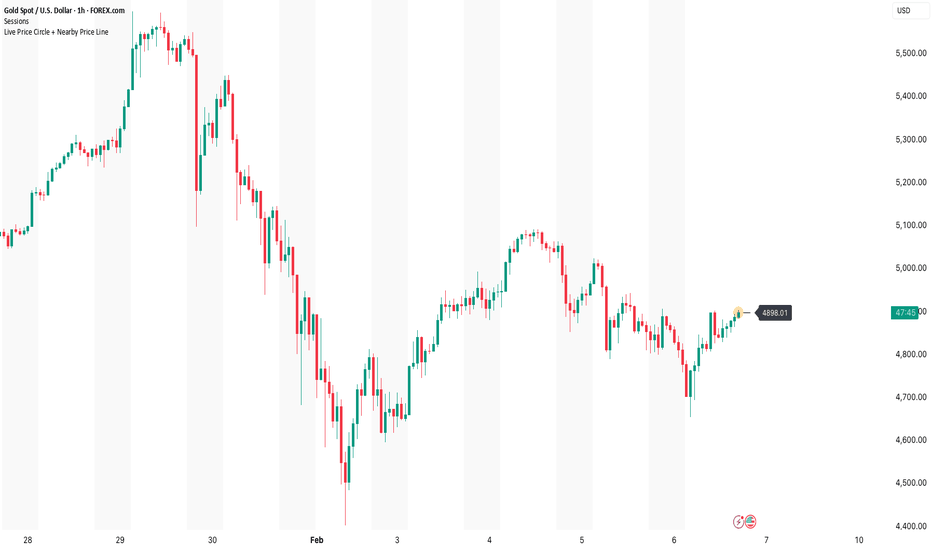Image resolution: width=932 pixels, height=550 pixels.
Task: Click the Gold Spot / U.S. Dollar symbol title
Action: click(64, 10)
